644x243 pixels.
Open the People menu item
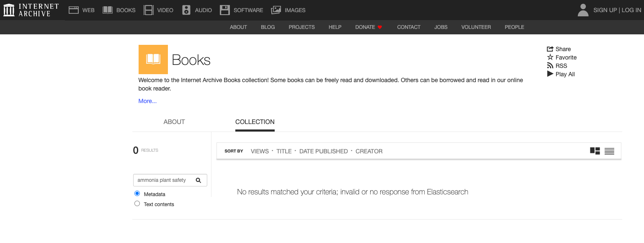[514, 27]
